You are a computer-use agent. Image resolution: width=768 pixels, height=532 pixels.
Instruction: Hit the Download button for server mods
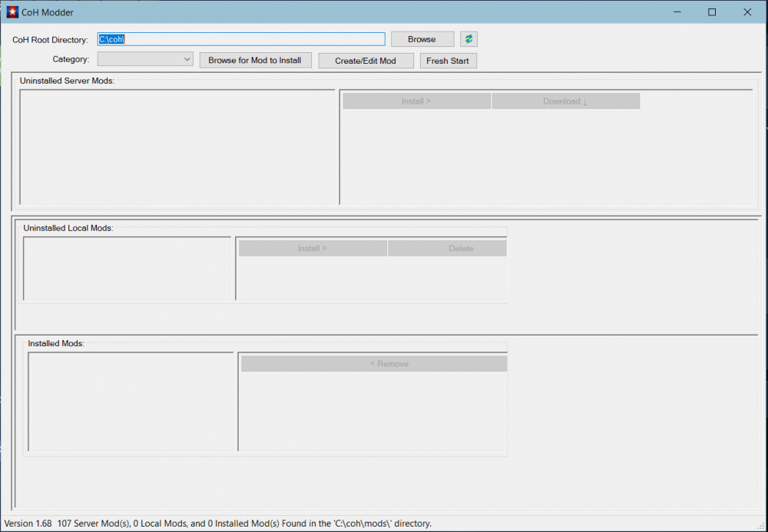click(x=565, y=101)
